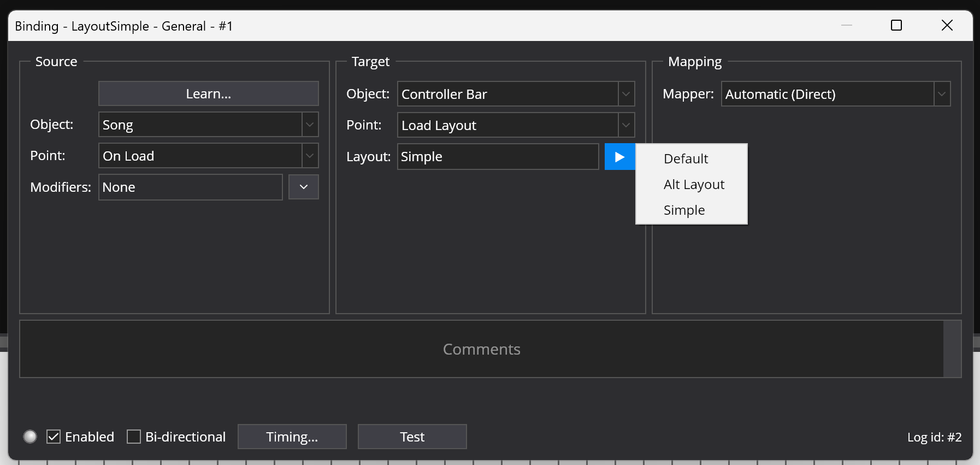This screenshot has height=465, width=980.
Task: Minimize the Binding window
Action: point(846,26)
